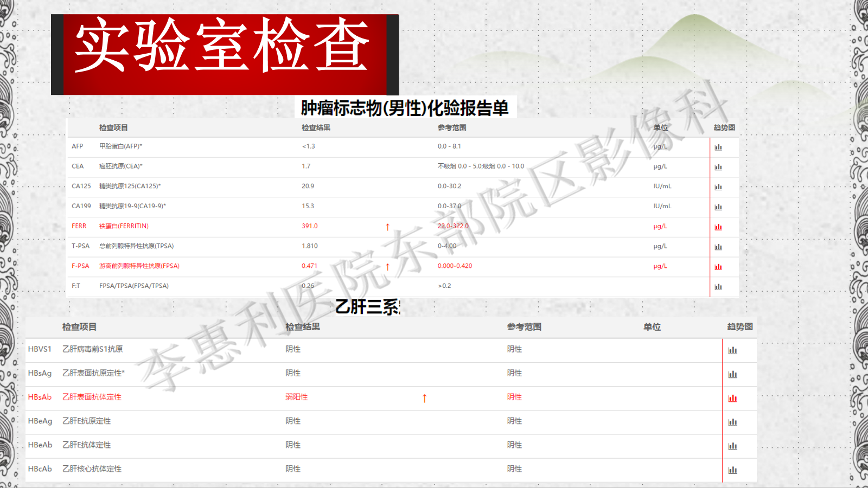Image resolution: width=868 pixels, height=488 pixels.
Task: Select 铁蛋白(FERRITIN) item name
Action: tap(124, 226)
